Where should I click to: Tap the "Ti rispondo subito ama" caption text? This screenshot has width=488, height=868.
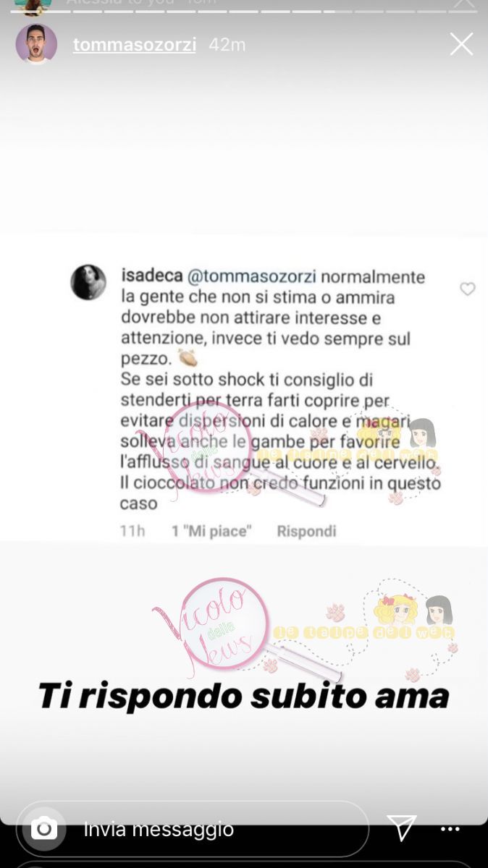243,696
